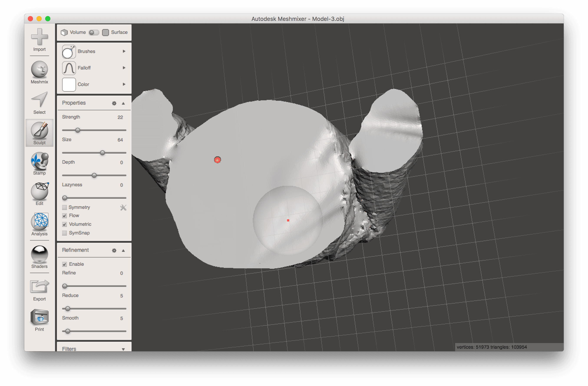Expand the Filters section

point(123,350)
